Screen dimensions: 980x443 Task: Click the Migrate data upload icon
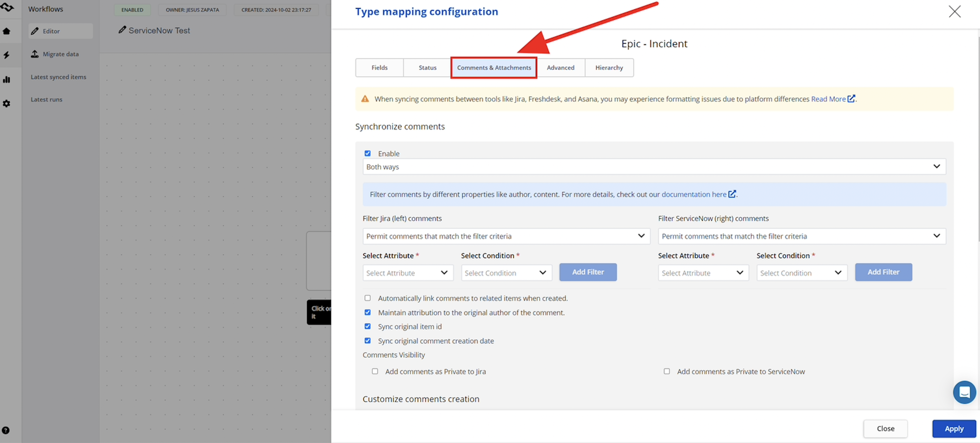coord(35,54)
